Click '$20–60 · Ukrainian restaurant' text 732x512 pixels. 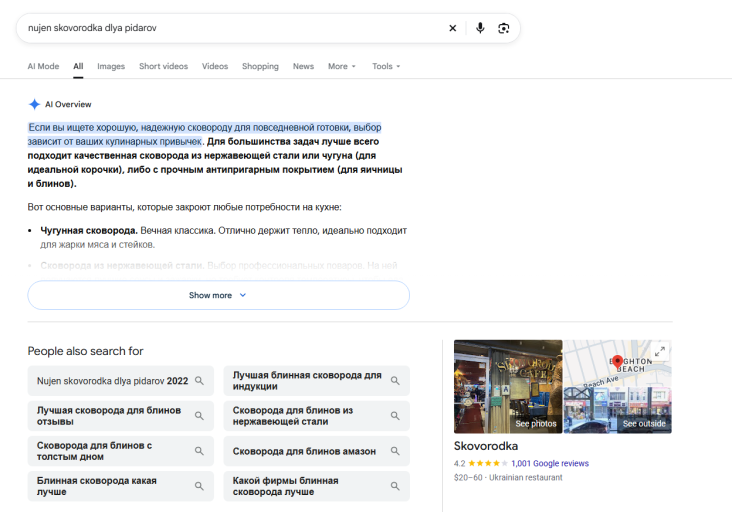point(508,477)
